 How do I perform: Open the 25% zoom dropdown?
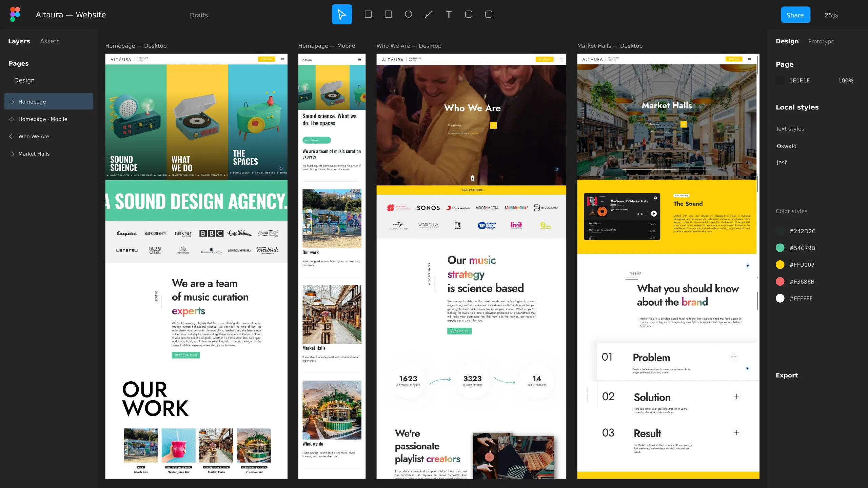(x=831, y=15)
